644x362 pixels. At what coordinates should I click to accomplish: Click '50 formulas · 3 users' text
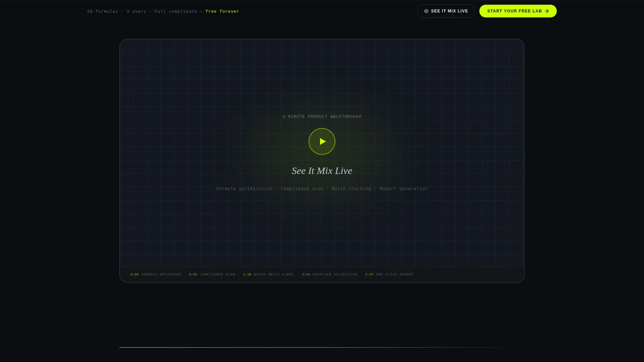[117, 12]
